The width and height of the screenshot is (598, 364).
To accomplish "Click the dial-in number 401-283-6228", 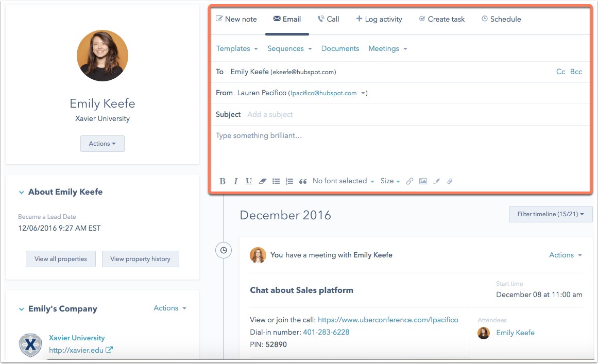I will click(x=326, y=332).
